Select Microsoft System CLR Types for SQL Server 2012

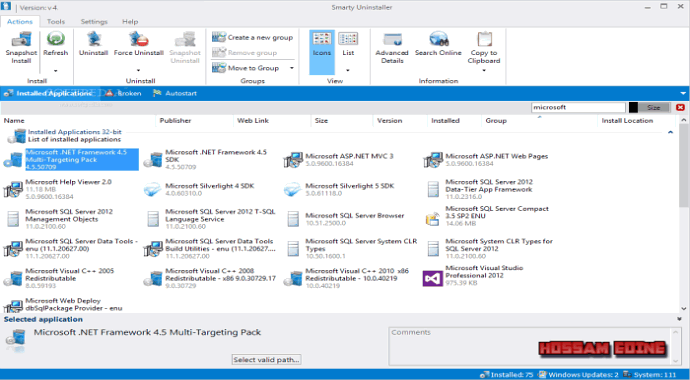(489, 248)
